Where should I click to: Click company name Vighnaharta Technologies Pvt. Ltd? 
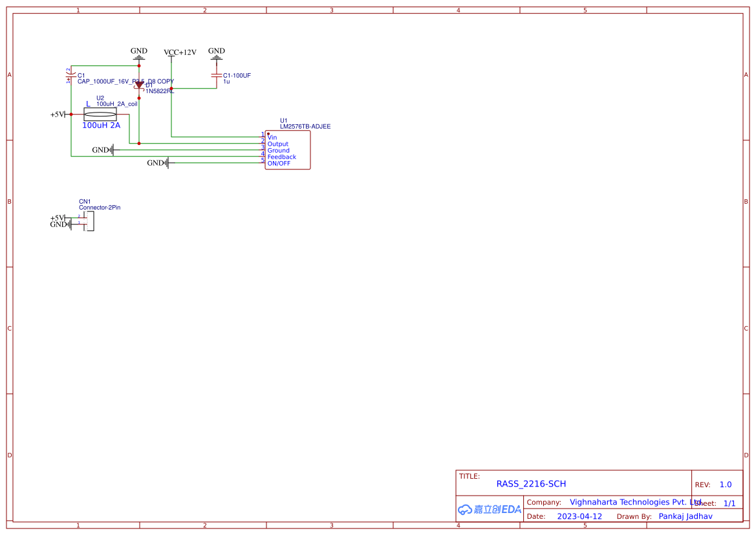(x=632, y=502)
